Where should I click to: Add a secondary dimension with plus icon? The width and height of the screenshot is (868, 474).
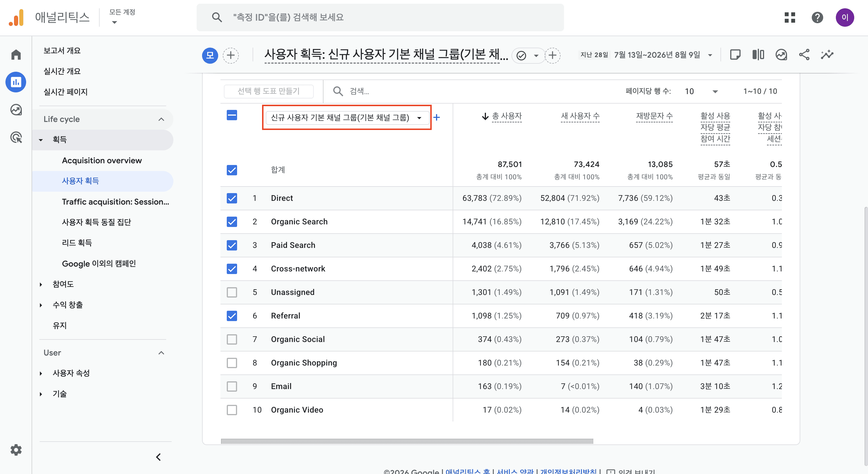click(436, 117)
